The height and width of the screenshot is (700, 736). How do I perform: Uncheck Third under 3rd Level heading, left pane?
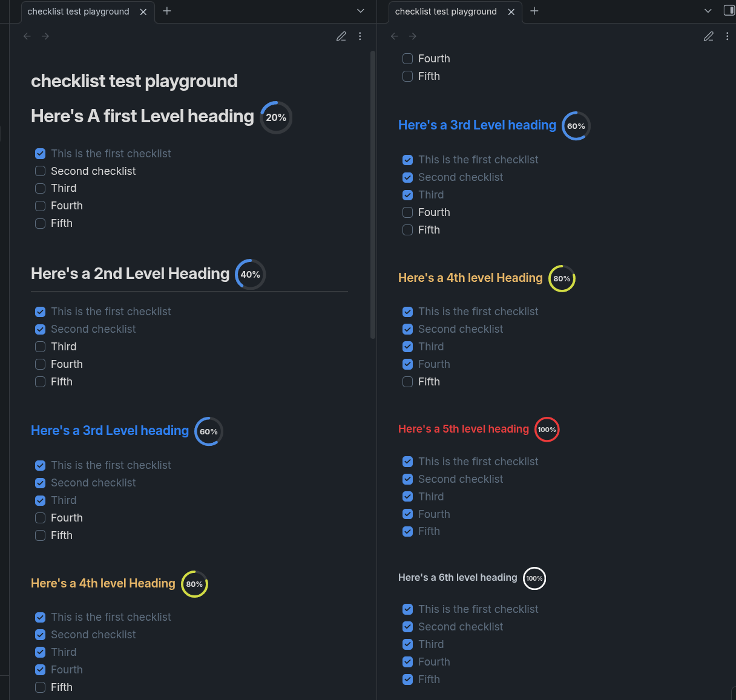point(41,500)
